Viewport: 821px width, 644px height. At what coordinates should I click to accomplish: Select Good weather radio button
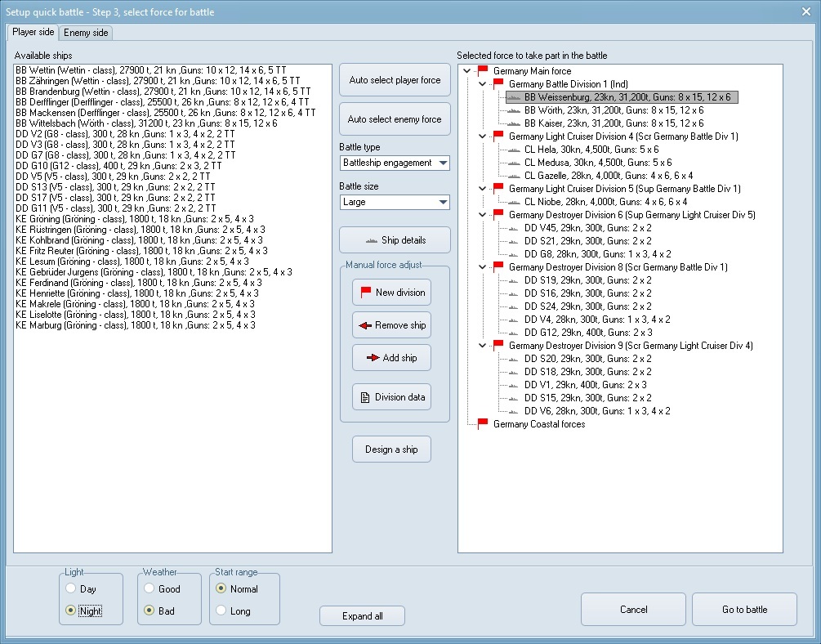click(149, 588)
